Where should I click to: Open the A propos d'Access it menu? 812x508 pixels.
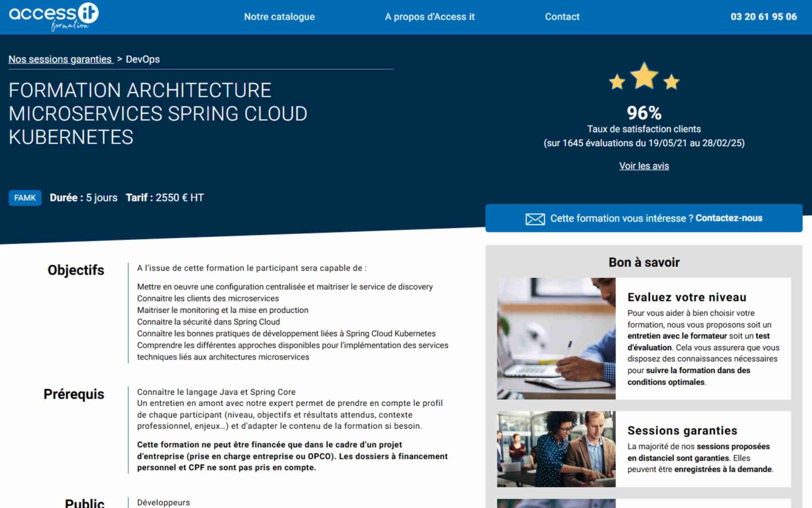(429, 17)
